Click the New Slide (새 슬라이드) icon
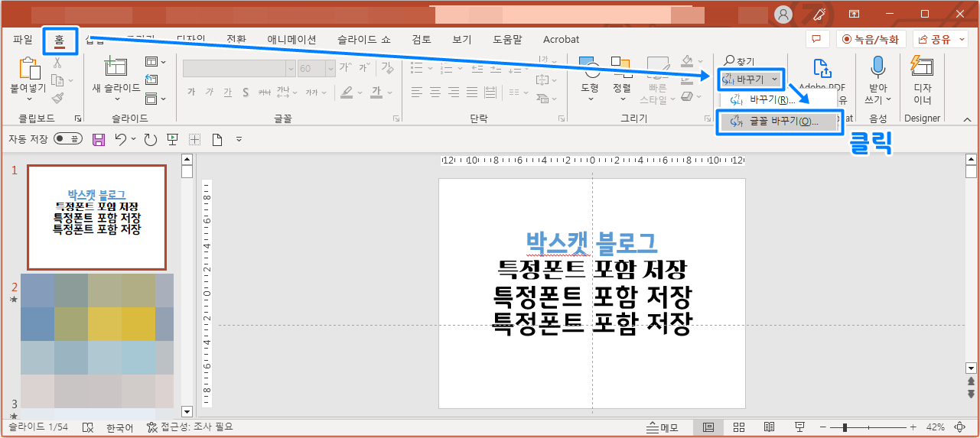The image size is (980, 438). [116, 67]
